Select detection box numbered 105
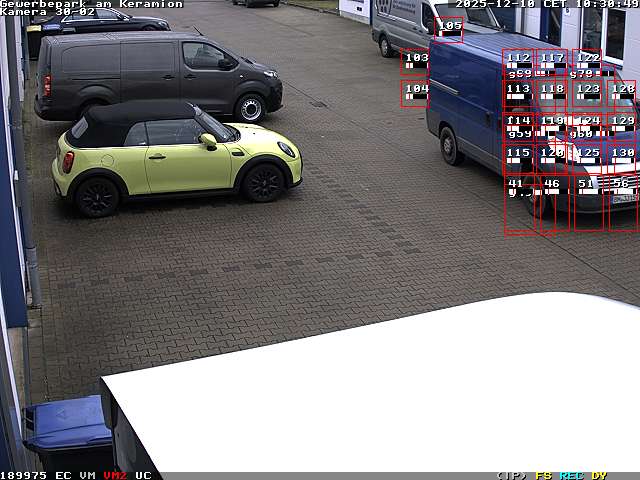The width and height of the screenshot is (640, 480). pos(449,30)
